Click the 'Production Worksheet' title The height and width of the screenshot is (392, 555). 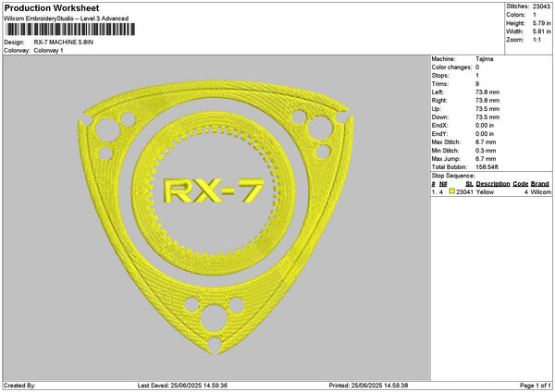pyautogui.click(x=52, y=7)
